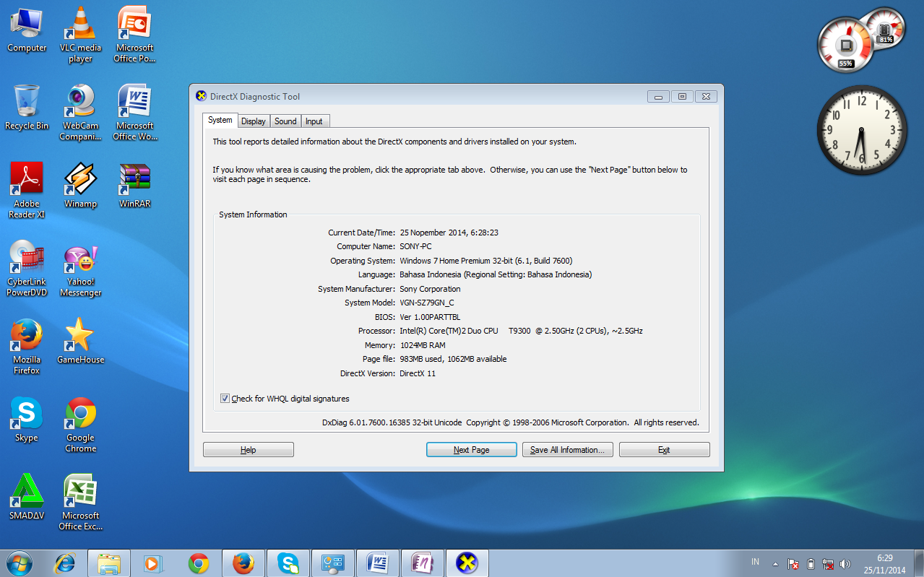Switch to Word in the taskbar

click(378, 563)
